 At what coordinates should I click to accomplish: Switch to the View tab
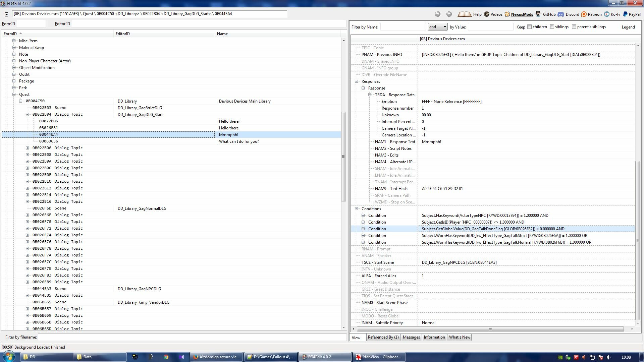(356, 338)
